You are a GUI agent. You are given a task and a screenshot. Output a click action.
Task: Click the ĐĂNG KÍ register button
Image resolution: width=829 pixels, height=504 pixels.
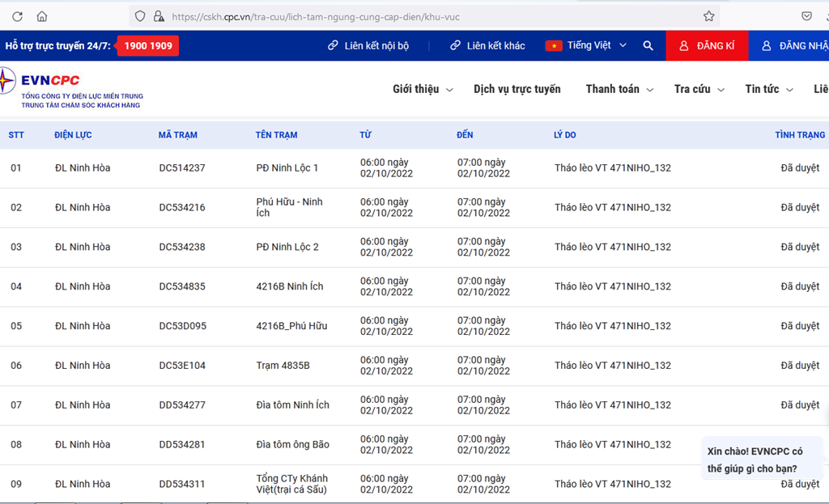click(707, 46)
